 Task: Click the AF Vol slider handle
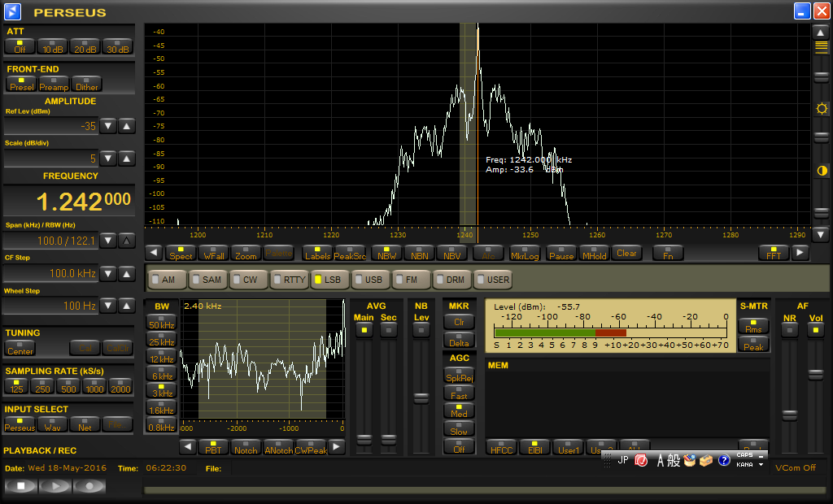[815, 375]
